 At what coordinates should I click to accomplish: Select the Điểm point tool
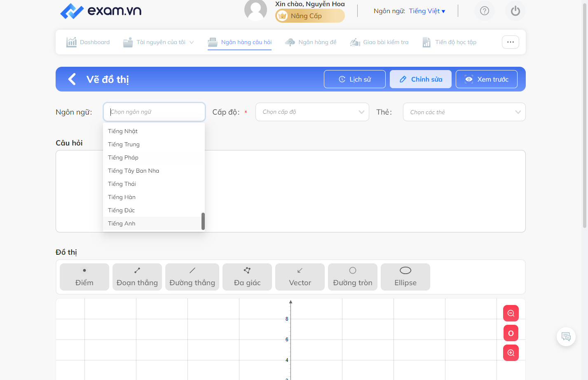coord(84,277)
